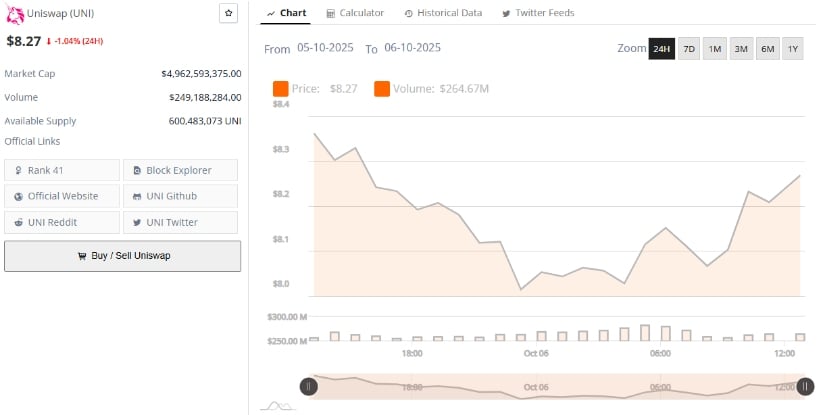Screen dimensions: 825x415
Task: Click the From date field
Action: [x=325, y=48]
